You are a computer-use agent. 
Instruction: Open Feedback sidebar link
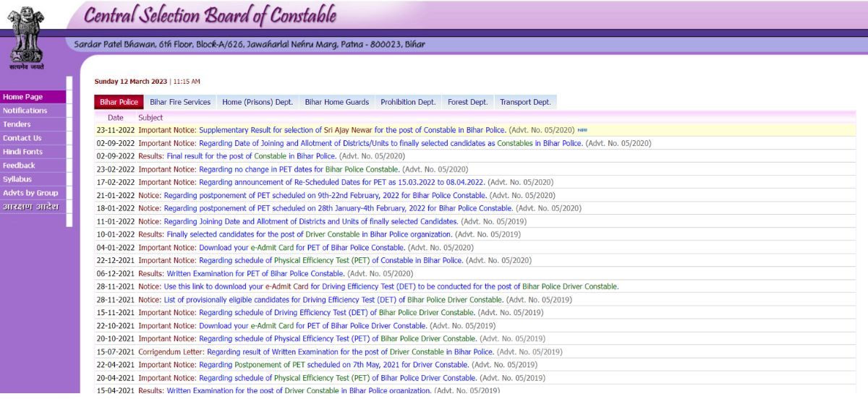pos(33,166)
